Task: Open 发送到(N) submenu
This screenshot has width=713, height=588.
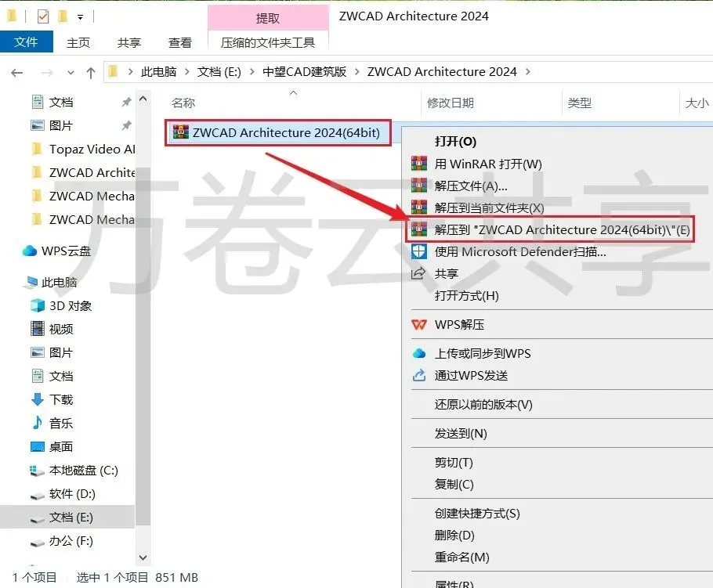Action: (x=461, y=434)
